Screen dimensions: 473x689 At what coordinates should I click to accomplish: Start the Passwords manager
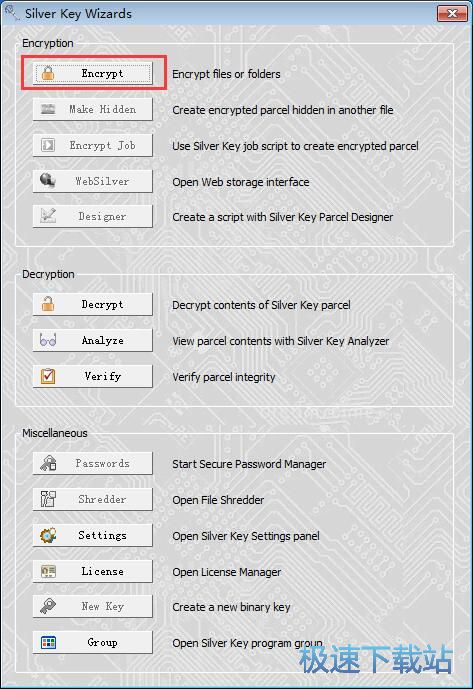point(93,463)
